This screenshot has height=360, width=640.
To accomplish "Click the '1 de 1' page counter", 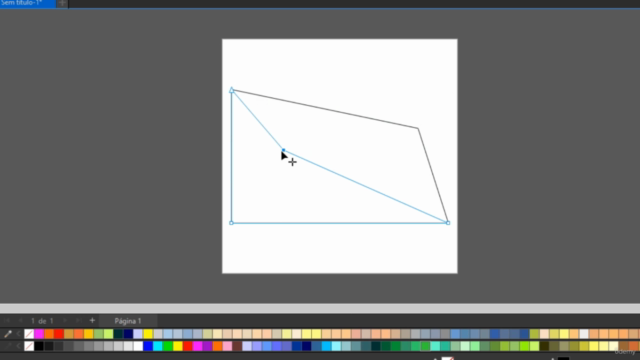I will tap(42, 321).
